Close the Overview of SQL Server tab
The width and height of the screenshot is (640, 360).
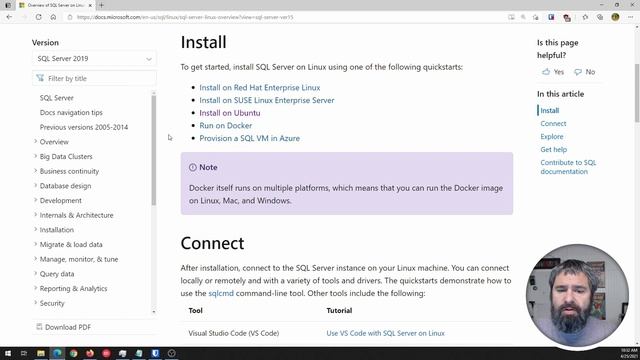(90, 5)
